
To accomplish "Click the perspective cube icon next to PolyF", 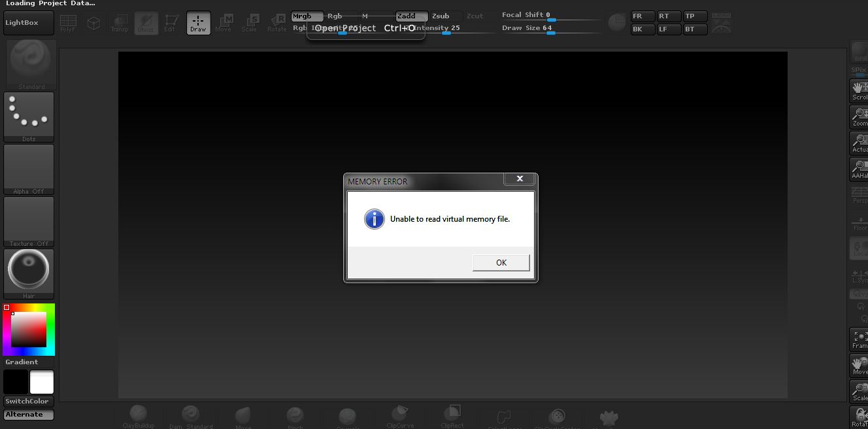I will click(x=94, y=24).
